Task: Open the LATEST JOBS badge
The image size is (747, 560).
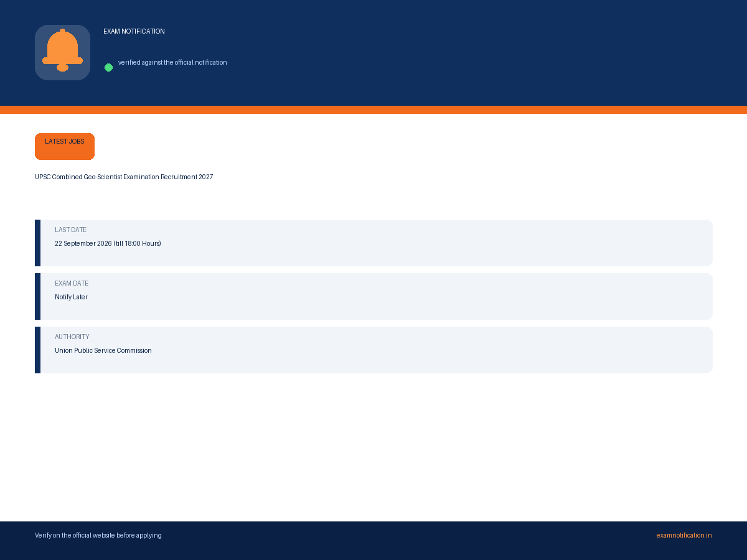Action: (65, 146)
